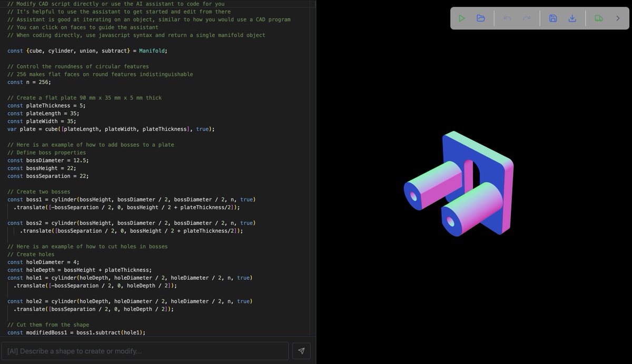The height and width of the screenshot is (364, 632).
Task: Expand the toolbar with the right chevron
Action: tap(618, 18)
